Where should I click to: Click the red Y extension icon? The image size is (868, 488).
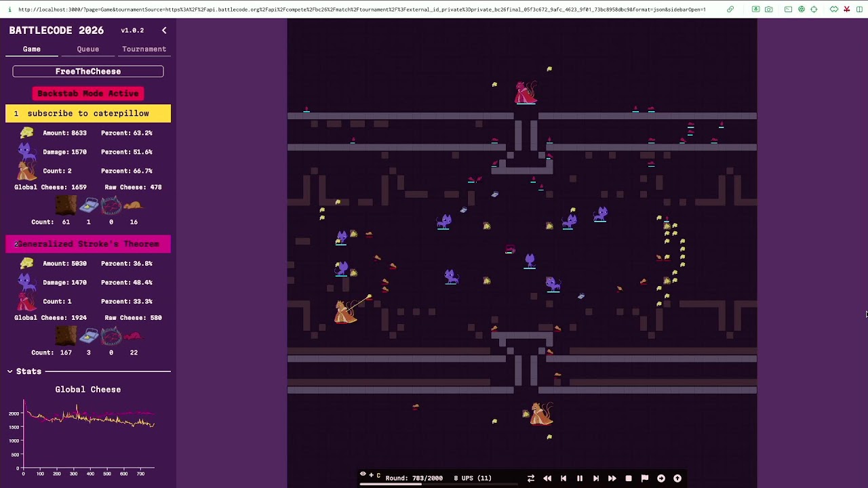pyautogui.click(x=846, y=9)
